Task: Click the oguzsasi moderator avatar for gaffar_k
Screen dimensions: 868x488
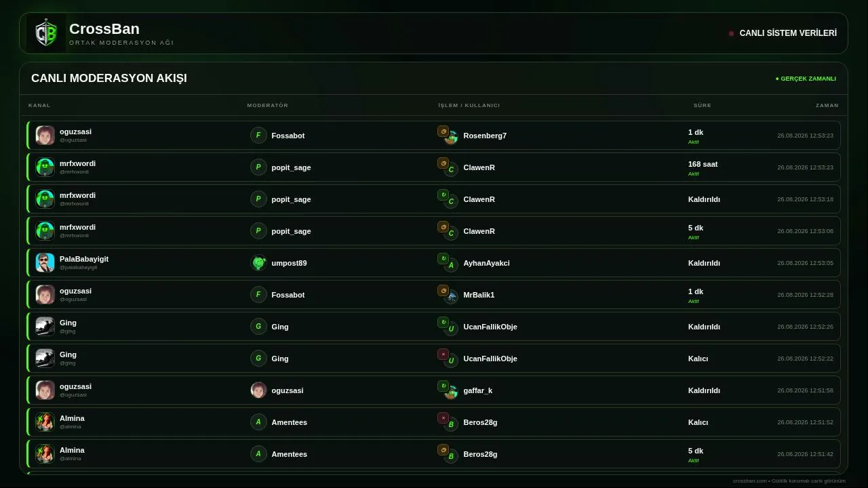Action: (258, 390)
